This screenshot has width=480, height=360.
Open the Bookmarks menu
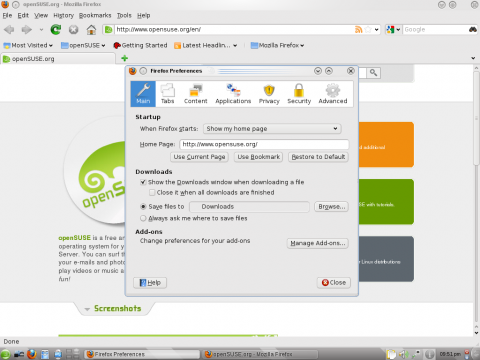[x=95, y=15]
